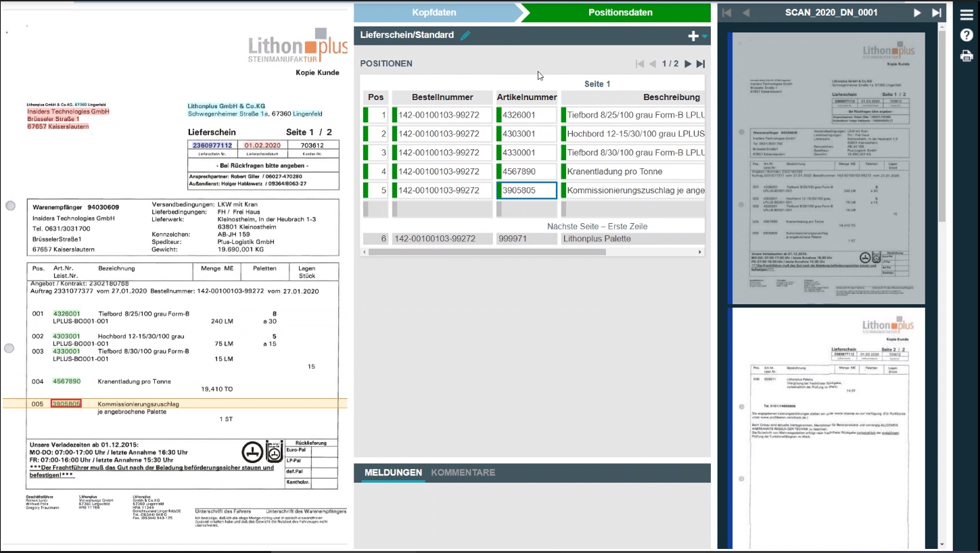Screen dimensions: 980x553
Task: Open the help question mark icon
Action: click(966, 35)
